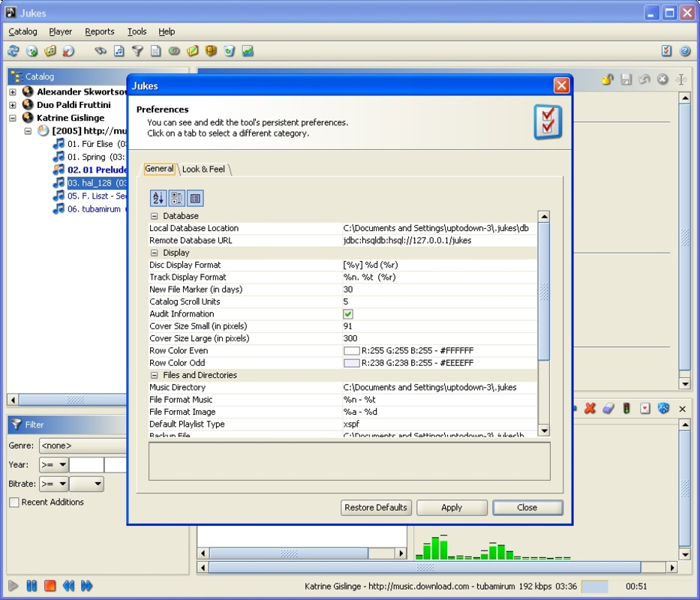Click the categorized view icon in Preferences
The image size is (700, 600).
(177, 198)
